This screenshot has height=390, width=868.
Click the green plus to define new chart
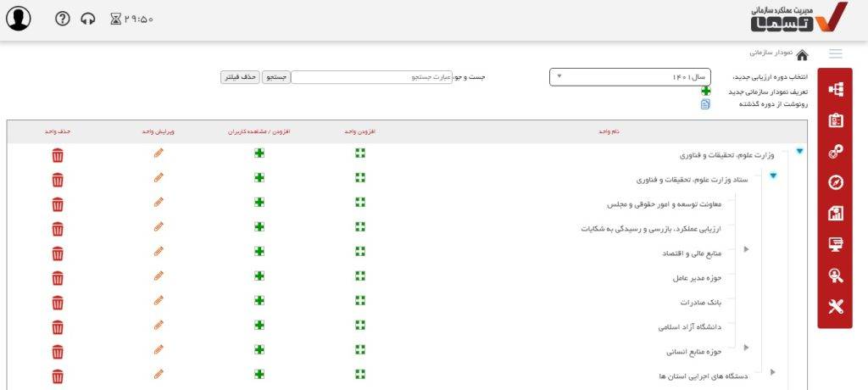[706, 92]
